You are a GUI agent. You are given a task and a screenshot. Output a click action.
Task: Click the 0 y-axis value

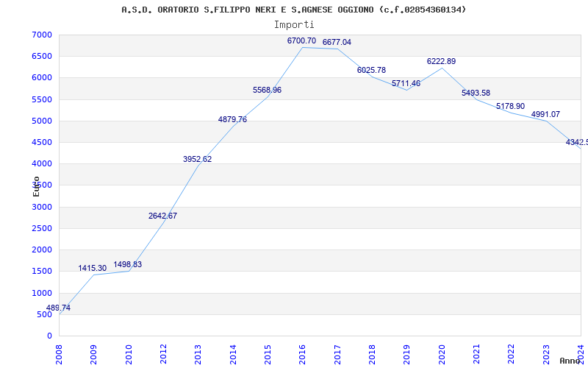click(x=49, y=336)
